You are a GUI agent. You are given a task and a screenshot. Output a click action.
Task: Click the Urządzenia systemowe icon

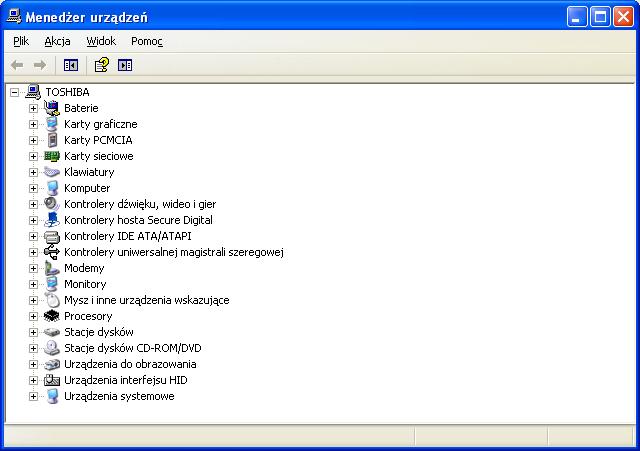(52, 396)
